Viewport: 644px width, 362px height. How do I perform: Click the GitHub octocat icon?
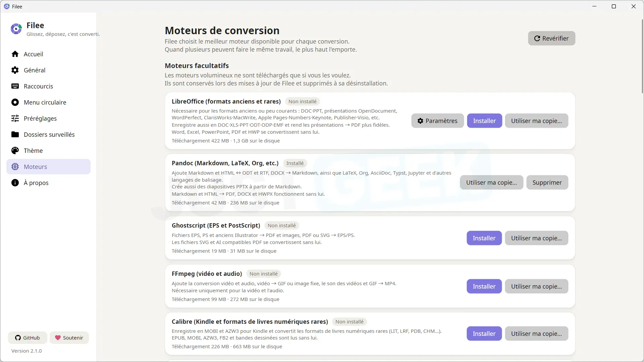point(18,338)
